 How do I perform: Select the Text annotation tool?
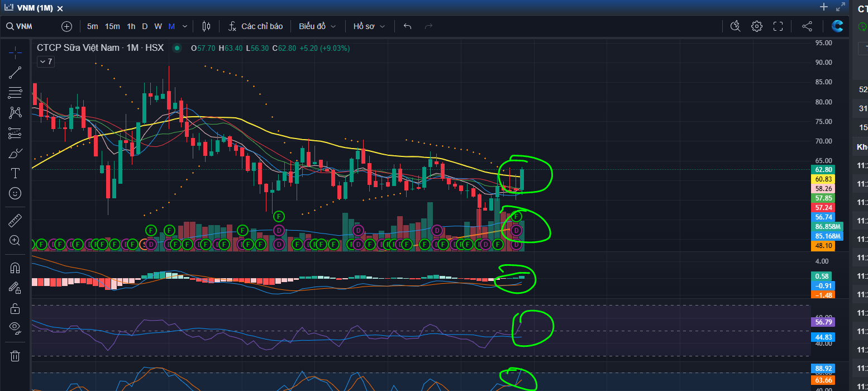pyautogui.click(x=15, y=173)
